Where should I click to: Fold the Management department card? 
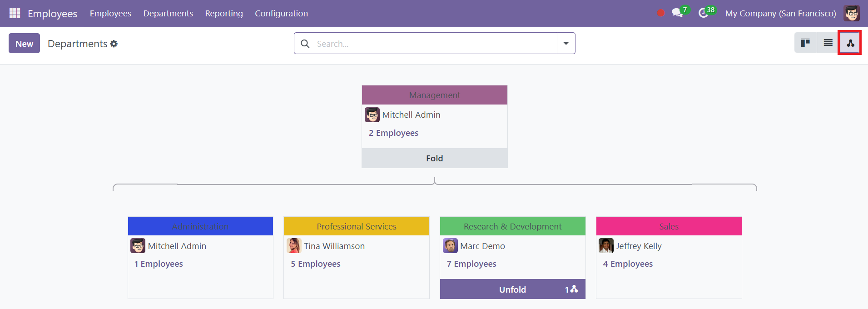click(x=435, y=158)
